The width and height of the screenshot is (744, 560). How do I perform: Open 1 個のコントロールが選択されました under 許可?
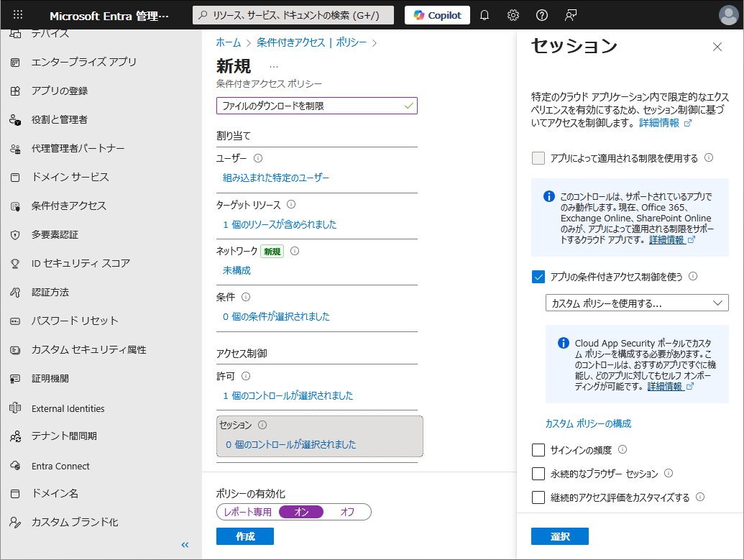click(288, 396)
